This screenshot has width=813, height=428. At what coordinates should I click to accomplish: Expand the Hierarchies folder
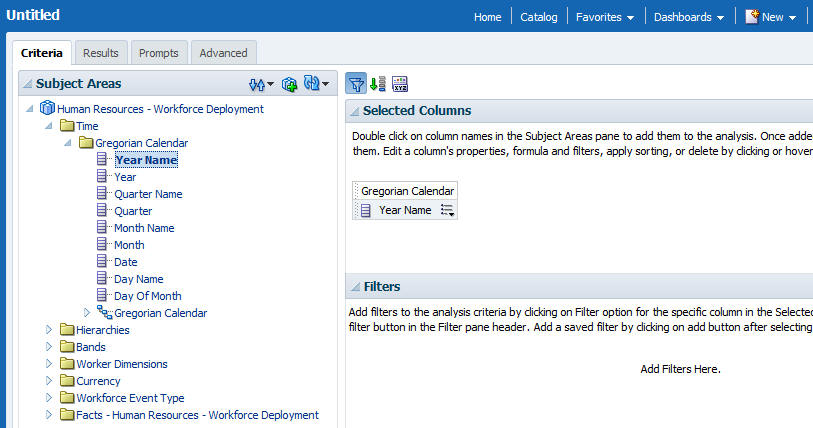pyautogui.click(x=49, y=329)
